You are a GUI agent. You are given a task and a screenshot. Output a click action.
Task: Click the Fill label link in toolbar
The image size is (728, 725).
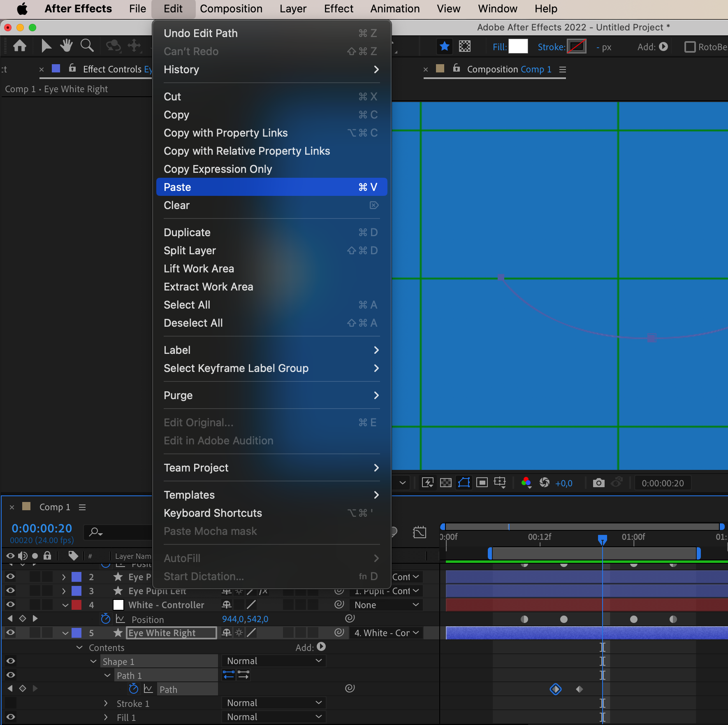point(499,47)
